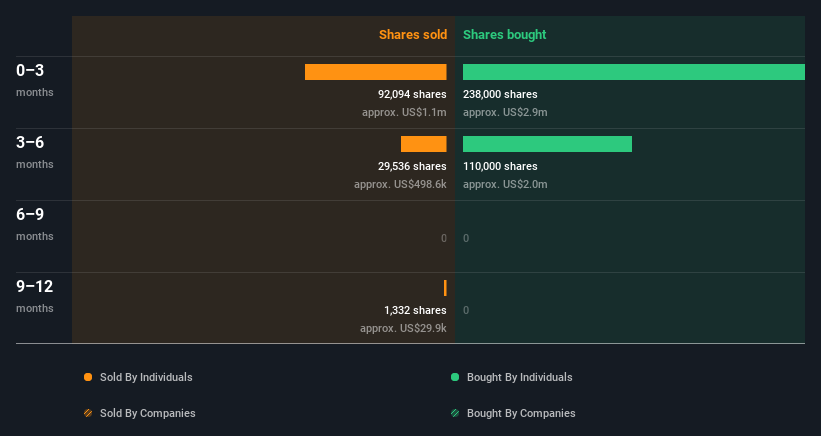Select the Shares sold column header
This screenshot has width=821, height=436.
[x=413, y=35]
